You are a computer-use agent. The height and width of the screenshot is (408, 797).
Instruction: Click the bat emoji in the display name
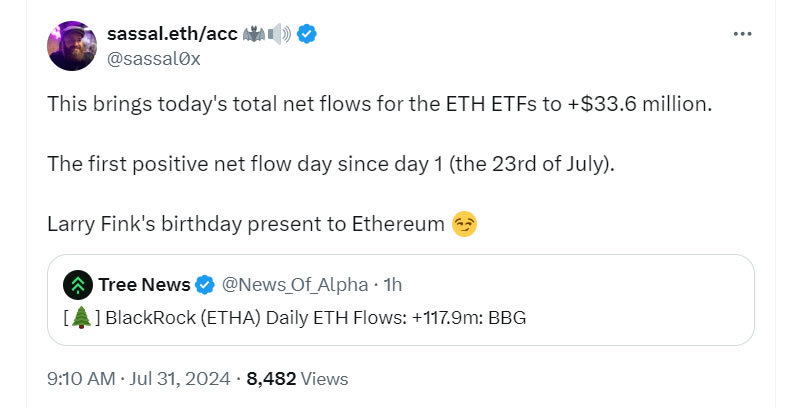click(255, 34)
